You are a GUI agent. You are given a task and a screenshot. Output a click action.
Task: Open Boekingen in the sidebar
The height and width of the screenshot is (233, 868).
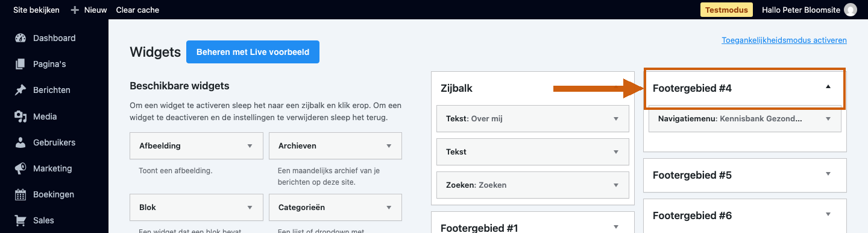(54, 194)
